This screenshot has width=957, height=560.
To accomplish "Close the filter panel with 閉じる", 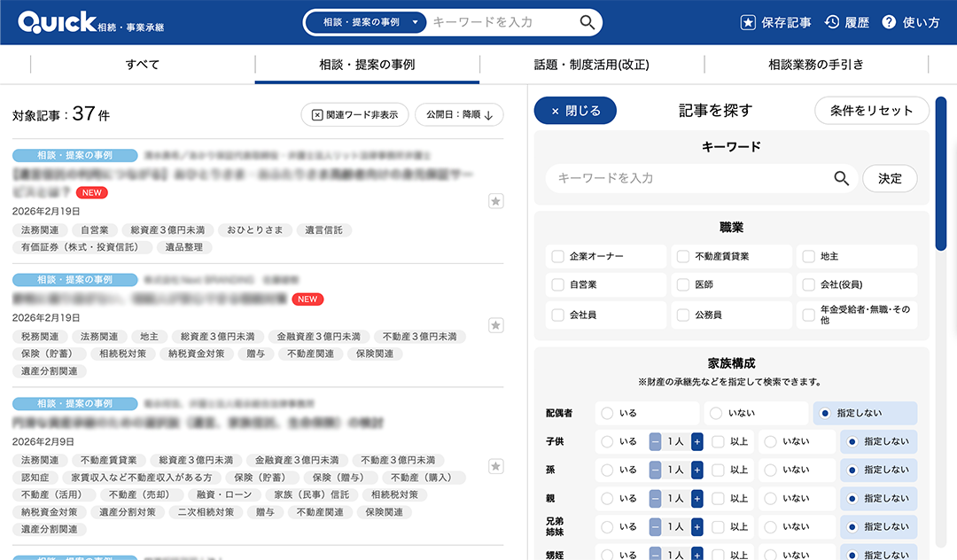I will tap(575, 111).
